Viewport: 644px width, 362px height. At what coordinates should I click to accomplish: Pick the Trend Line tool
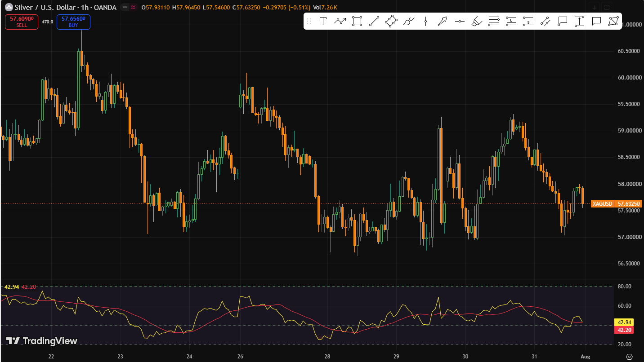click(x=374, y=21)
